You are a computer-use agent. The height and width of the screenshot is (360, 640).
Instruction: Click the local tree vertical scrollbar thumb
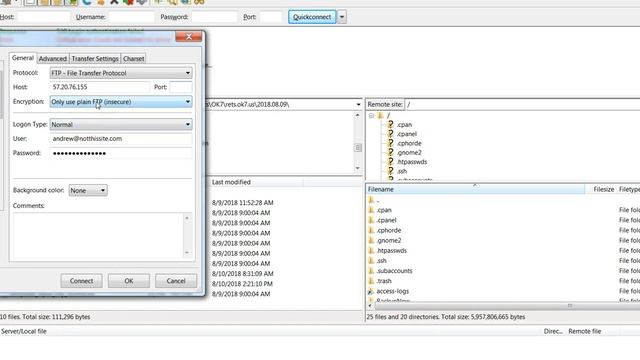point(358,147)
